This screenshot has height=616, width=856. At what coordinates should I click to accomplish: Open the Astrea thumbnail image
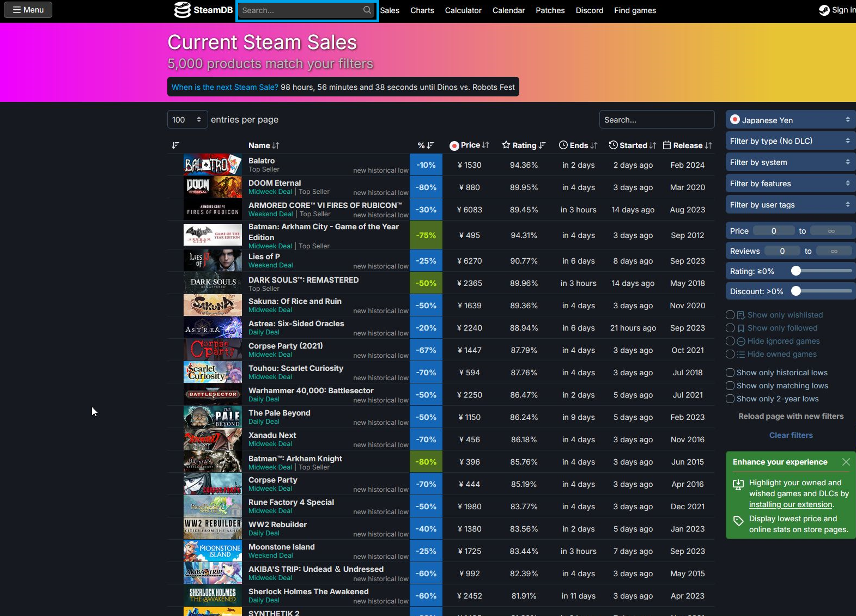[x=213, y=327]
